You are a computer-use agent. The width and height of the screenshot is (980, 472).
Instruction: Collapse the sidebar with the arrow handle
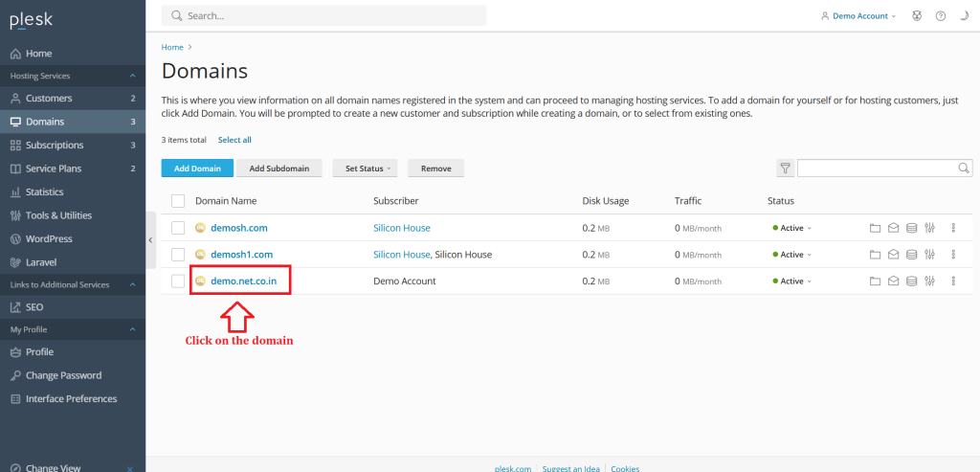[x=150, y=240]
